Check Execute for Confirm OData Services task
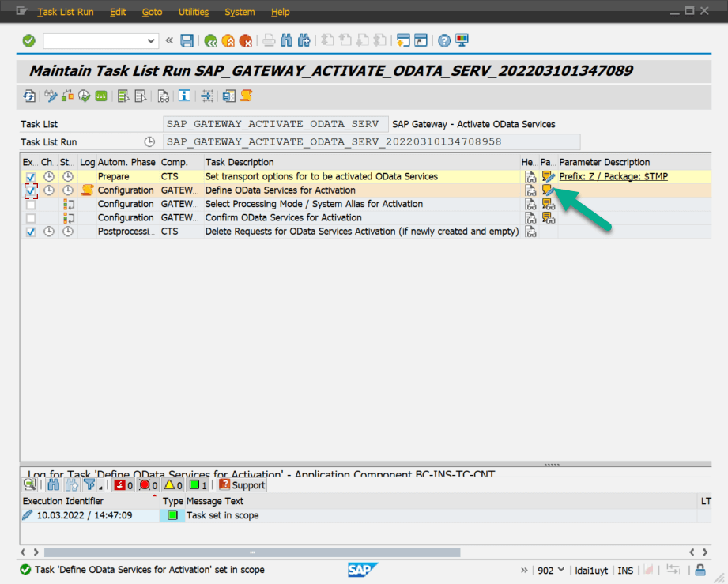The width and height of the screenshot is (728, 584). 31,218
